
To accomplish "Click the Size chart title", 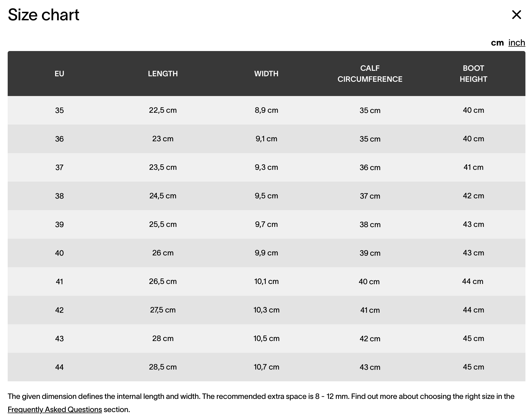I will coord(44,15).
